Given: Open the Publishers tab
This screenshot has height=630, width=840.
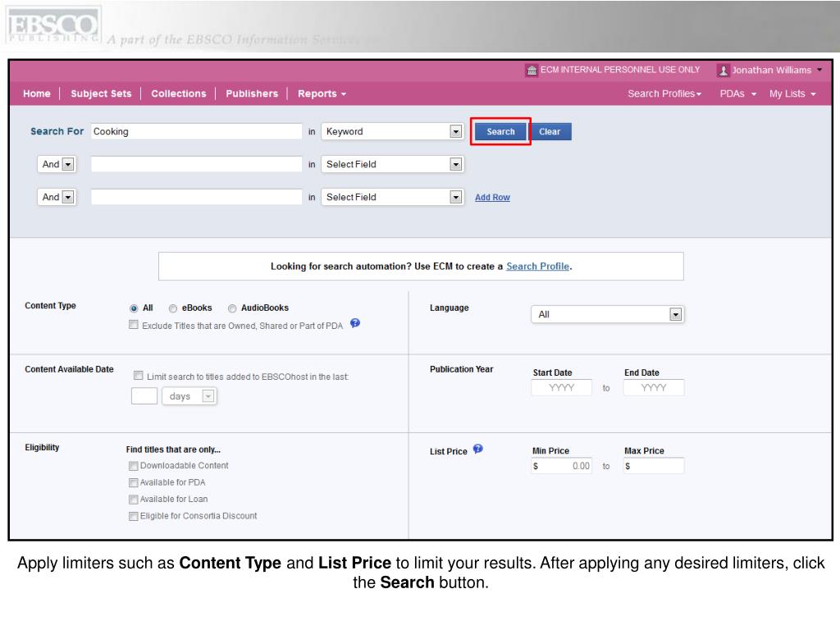Looking at the screenshot, I should pos(252,94).
